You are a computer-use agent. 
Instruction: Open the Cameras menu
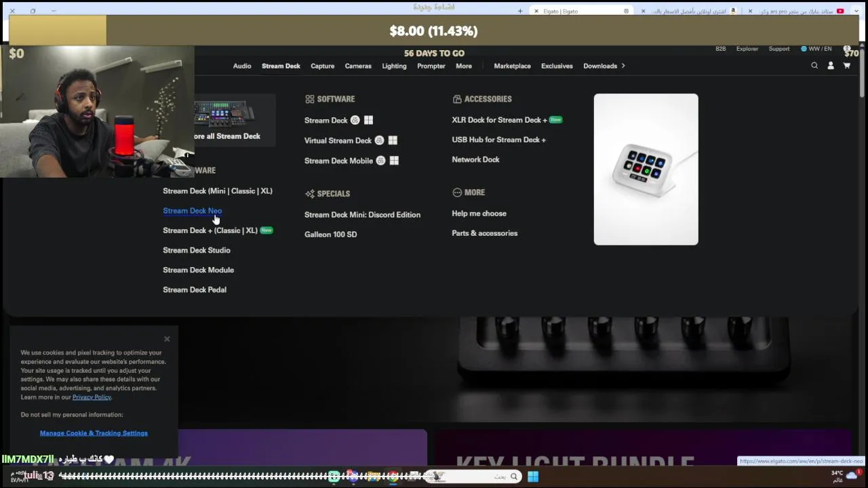point(358,66)
